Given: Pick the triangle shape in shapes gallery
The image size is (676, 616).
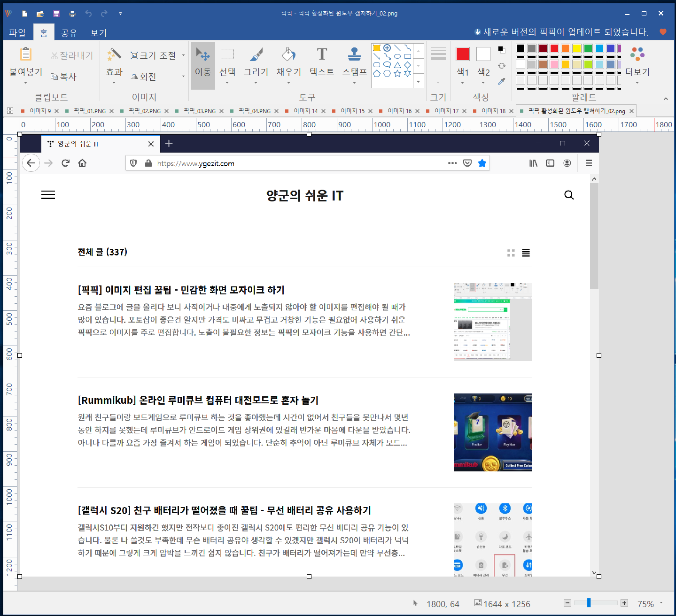Looking at the screenshot, I should (x=397, y=65).
